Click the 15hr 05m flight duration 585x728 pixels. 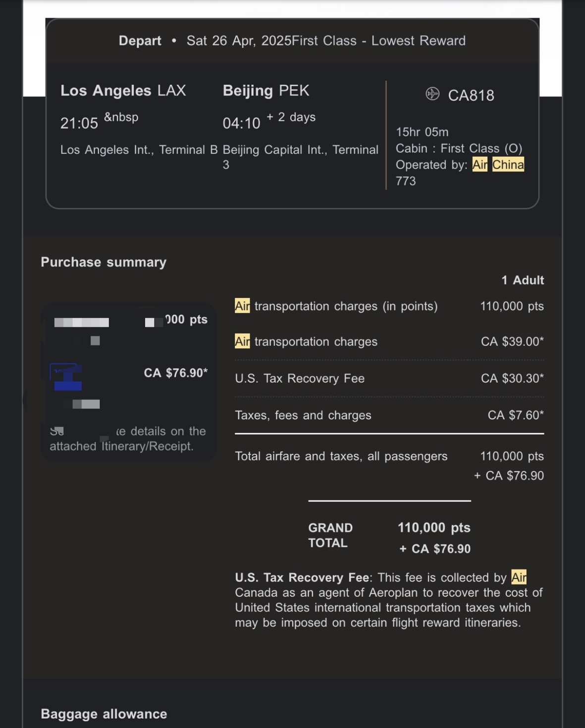(x=422, y=132)
